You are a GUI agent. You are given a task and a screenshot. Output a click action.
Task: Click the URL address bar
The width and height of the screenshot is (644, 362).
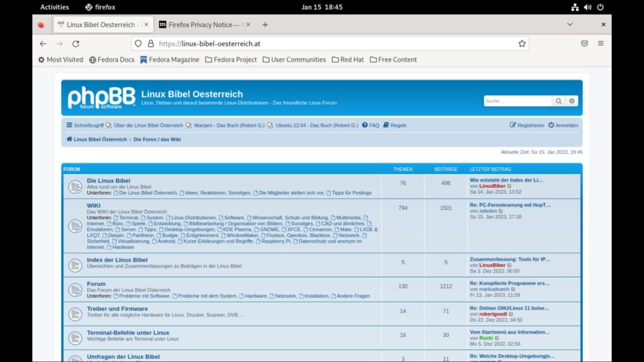click(330, 43)
